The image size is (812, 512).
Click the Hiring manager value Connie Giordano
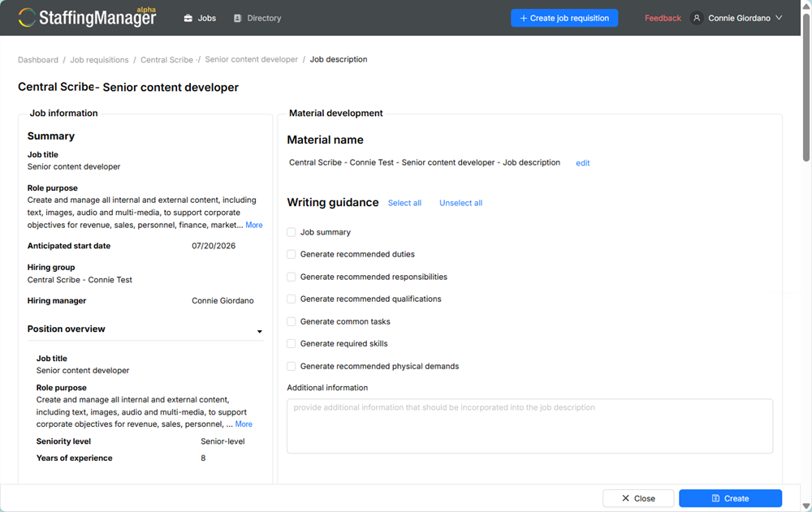pos(222,301)
